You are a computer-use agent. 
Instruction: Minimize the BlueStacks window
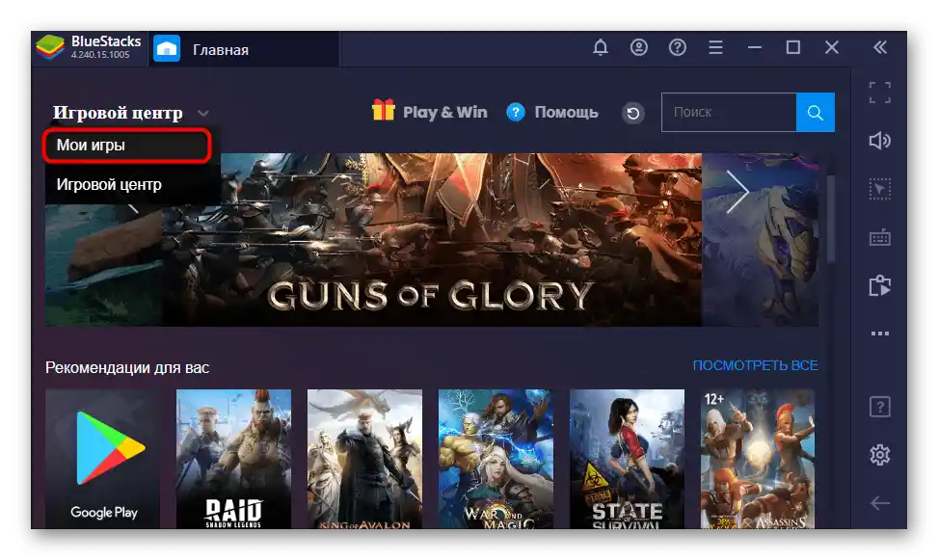pyautogui.click(x=755, y=47)
